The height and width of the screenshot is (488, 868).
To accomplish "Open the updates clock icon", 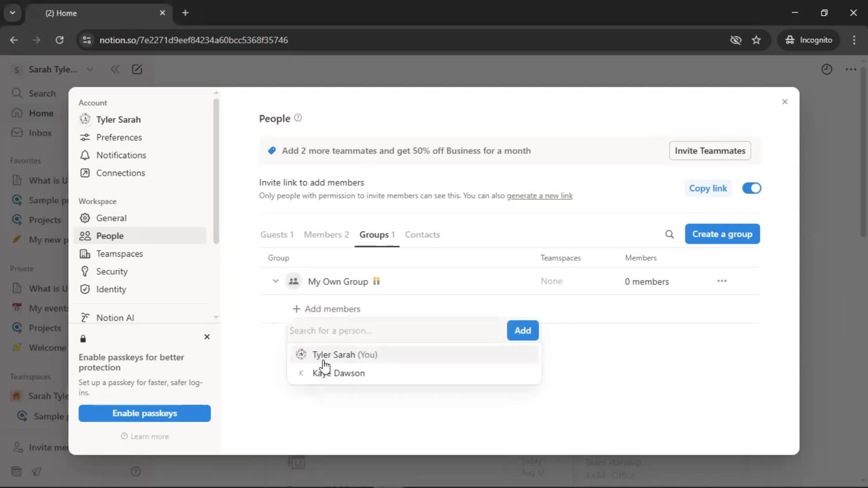I will click(x=826, y=69).
